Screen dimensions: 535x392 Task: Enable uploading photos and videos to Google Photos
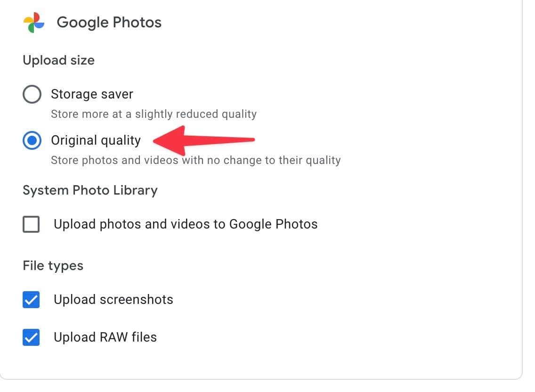[x=31, y=224]
